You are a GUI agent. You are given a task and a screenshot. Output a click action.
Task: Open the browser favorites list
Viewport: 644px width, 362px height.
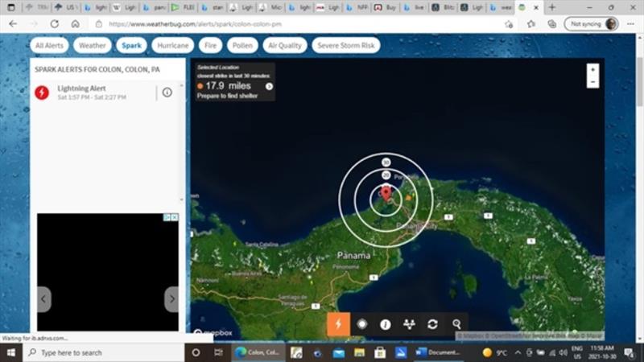pos(531,24)
